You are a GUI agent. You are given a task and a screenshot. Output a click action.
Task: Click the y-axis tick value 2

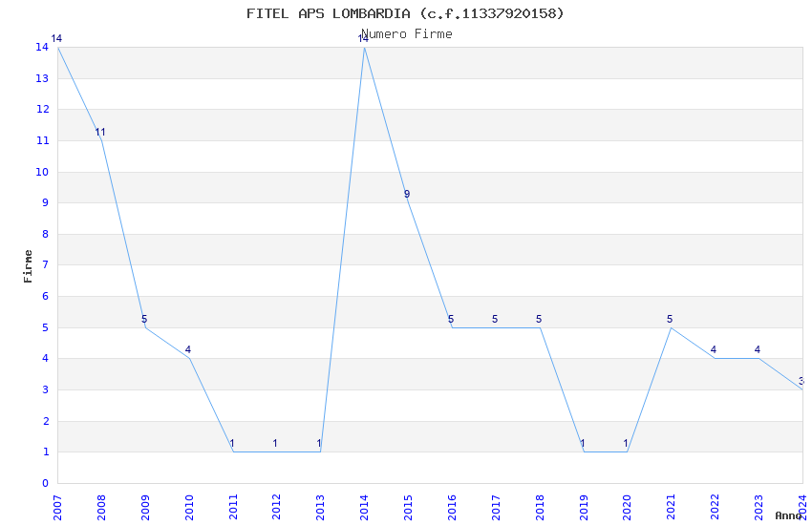point(46,421)
